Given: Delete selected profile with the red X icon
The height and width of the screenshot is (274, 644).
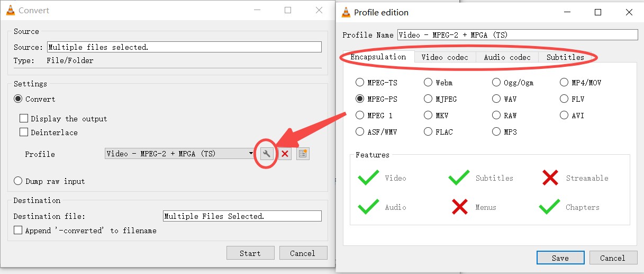Looking at the screenshot, I should [x=285, y=154].
